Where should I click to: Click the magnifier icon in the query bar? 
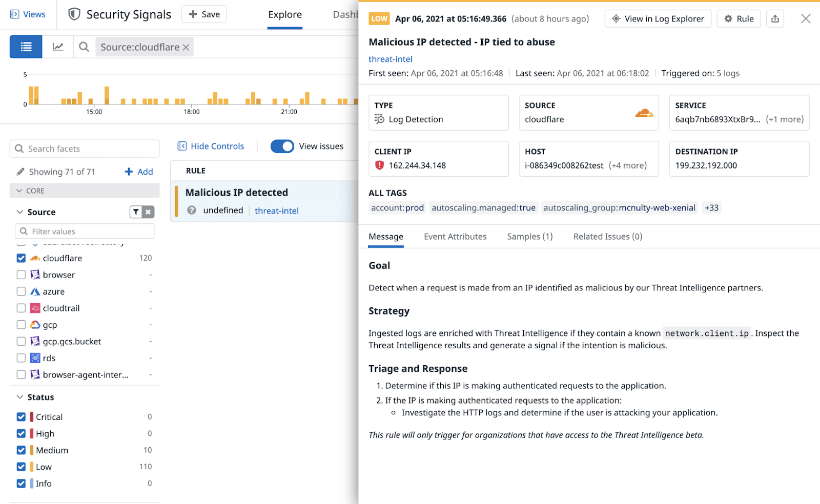pos(84,47)
